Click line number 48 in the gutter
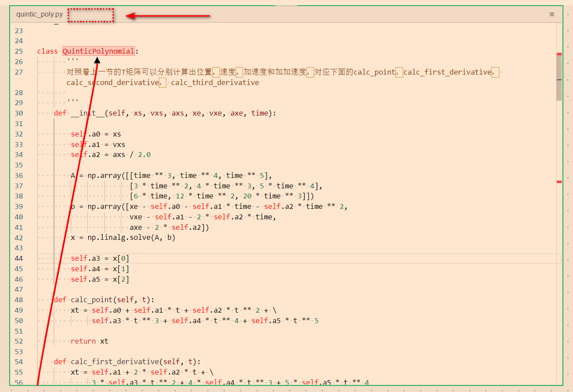This screenshot has width=573, height=392. coord(18,300)
